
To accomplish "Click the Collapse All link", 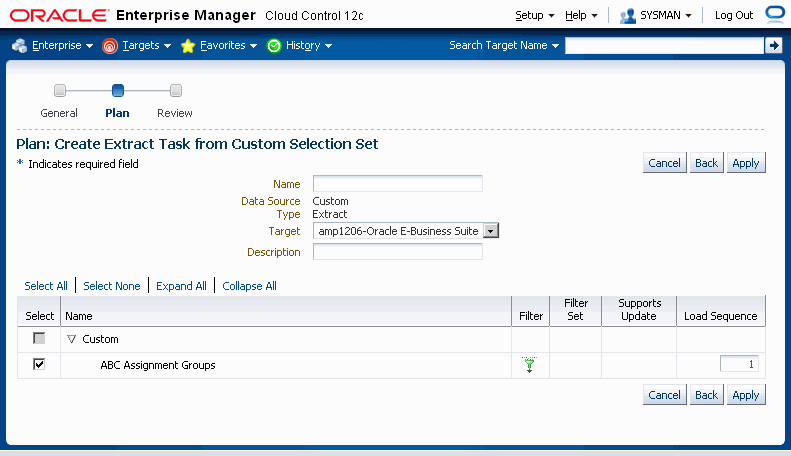I will tap(249, 286).
